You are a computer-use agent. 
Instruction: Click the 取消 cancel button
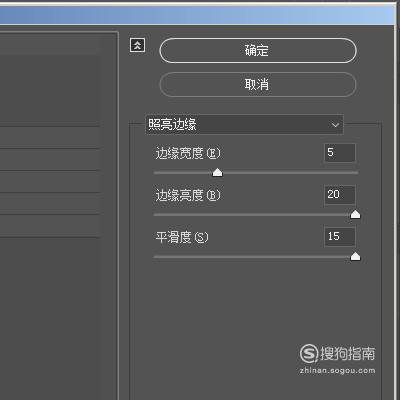pos(258,84)
